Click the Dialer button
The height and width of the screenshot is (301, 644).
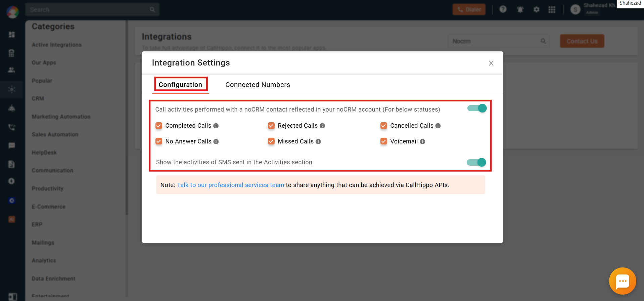point(469,9)
